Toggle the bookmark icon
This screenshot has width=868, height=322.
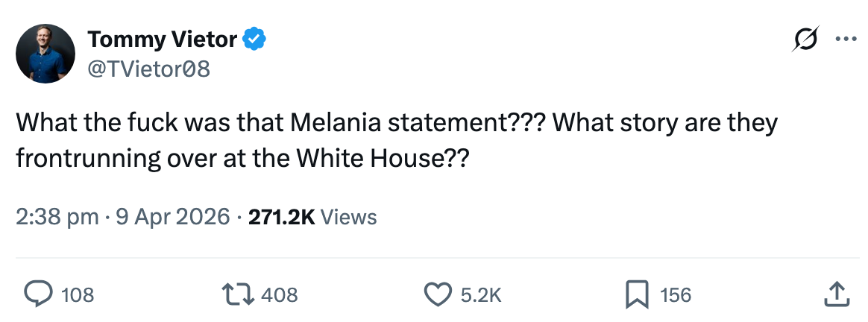pos(635,294)
